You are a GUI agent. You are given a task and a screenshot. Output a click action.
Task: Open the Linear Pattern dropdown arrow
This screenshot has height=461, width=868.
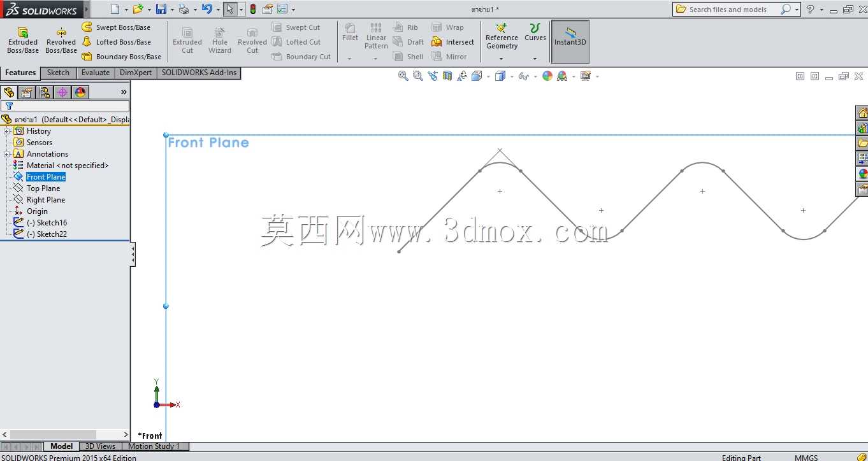pyautogui.click(x=376, y=59)
